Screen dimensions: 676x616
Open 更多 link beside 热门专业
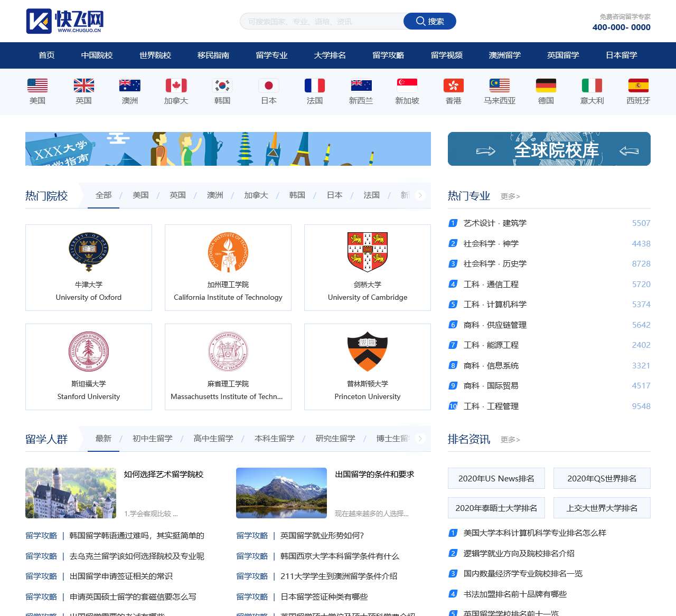pyautogui.click(x=510, y=196)
